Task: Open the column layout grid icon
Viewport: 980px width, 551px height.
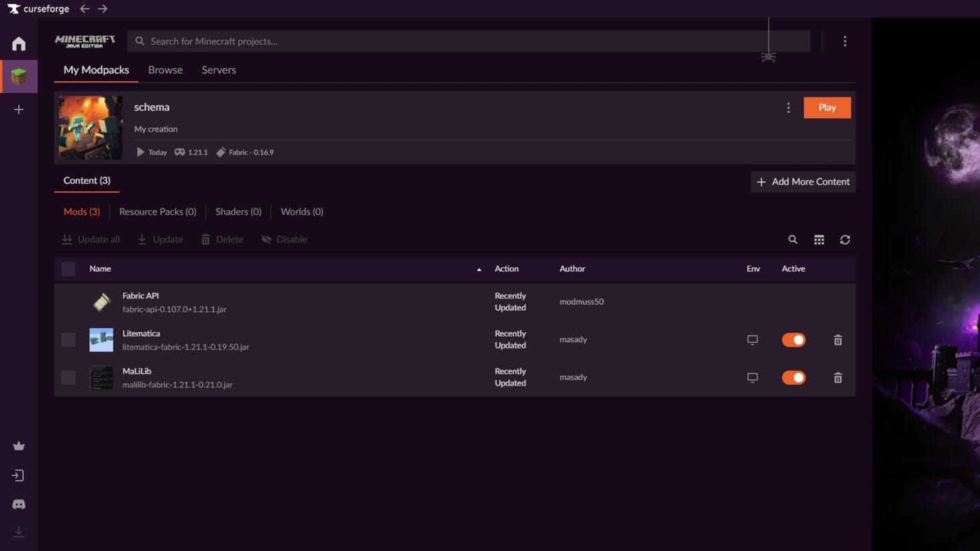Action: pyautogui.click(x=819, y=240)
